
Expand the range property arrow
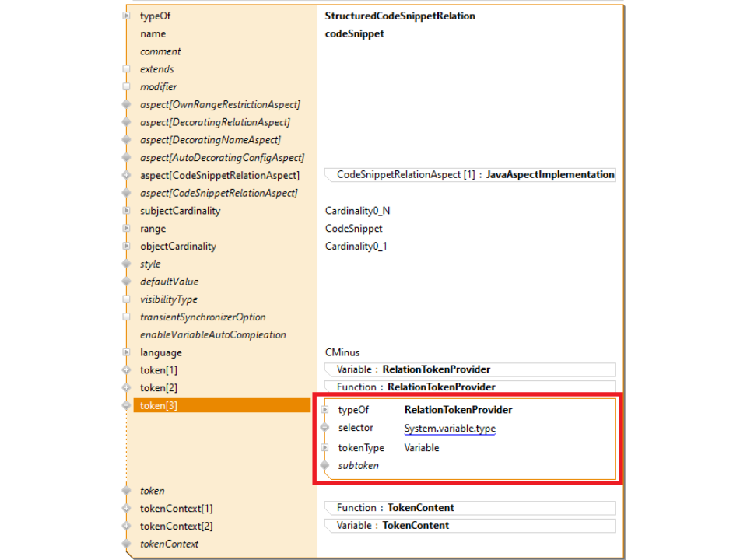tap(126, 229)
